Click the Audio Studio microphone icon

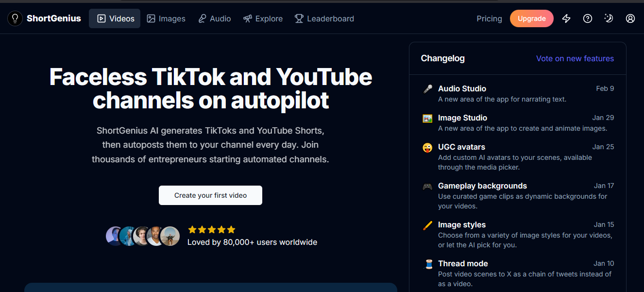[427, 89]
